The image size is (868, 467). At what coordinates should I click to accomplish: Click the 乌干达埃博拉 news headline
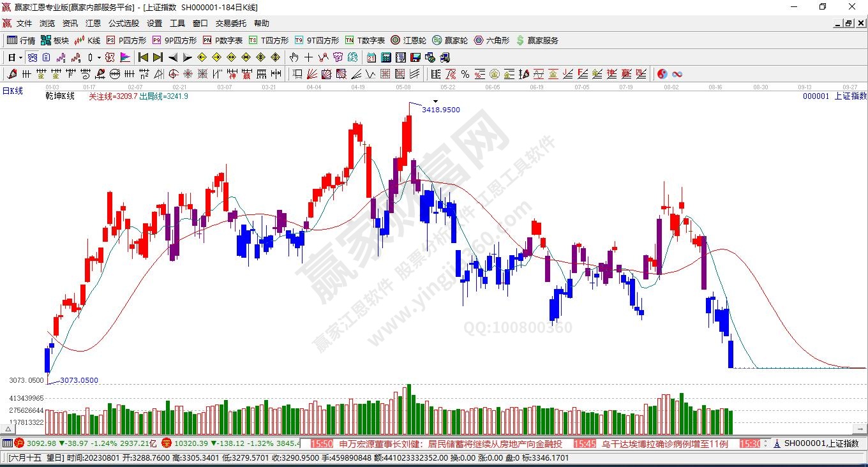tap(664, 443)
